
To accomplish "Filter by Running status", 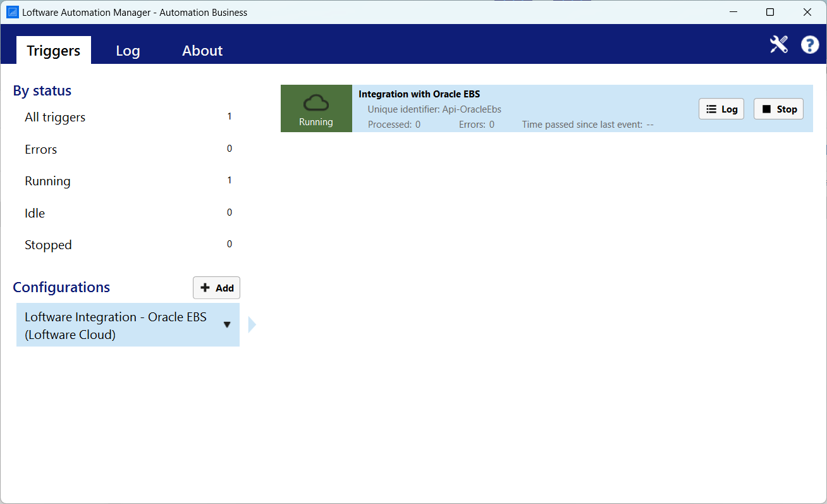I will 128,181.
